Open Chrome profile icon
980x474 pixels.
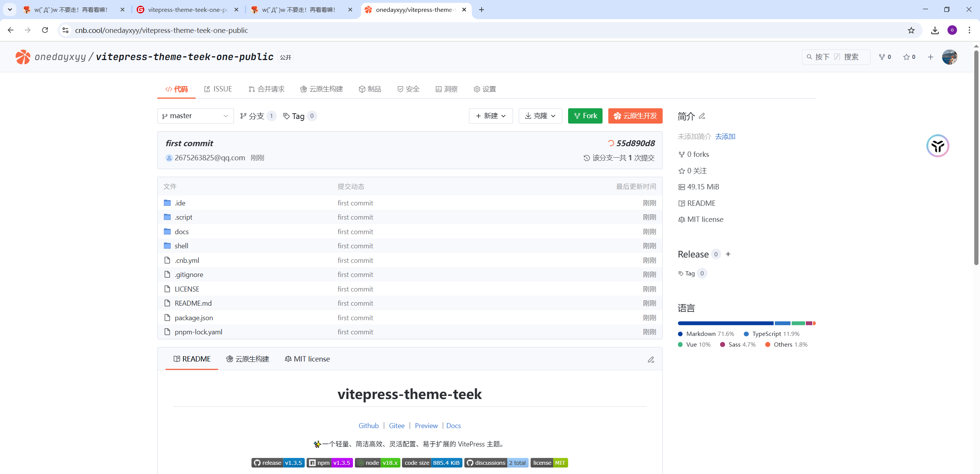[x=952, y=30]
